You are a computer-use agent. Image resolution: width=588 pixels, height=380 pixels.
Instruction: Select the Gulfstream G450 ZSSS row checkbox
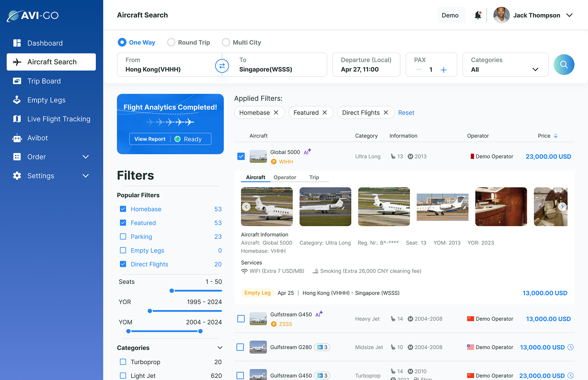point(241,319)
